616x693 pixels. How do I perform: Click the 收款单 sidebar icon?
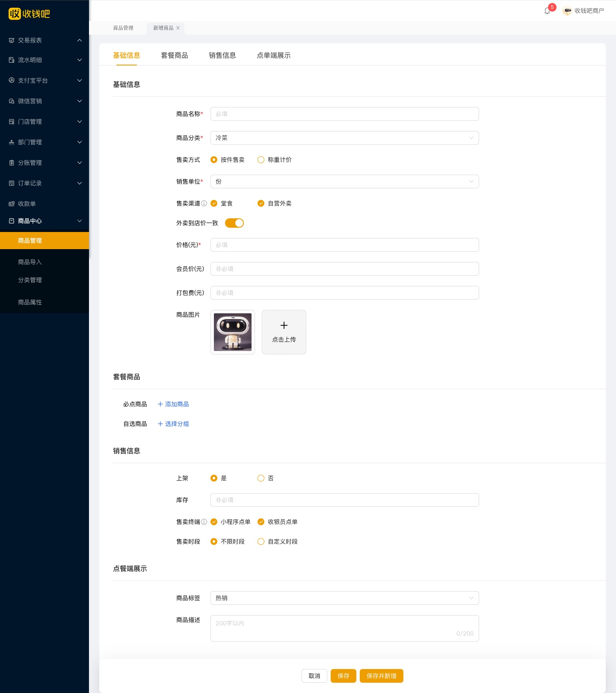click(x=12, y=204)
